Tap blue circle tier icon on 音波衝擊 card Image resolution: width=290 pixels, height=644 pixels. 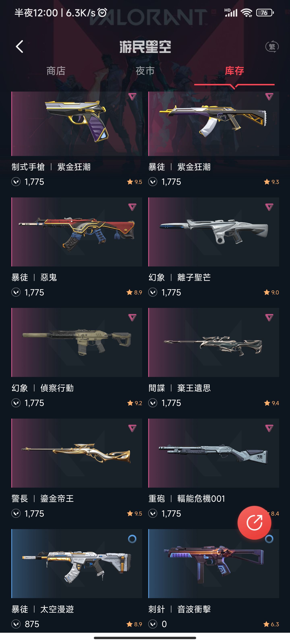(x=269, y=539)
